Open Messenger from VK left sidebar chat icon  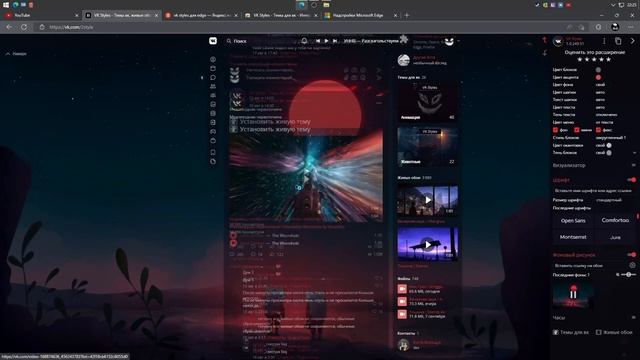(x=213, y=78)
